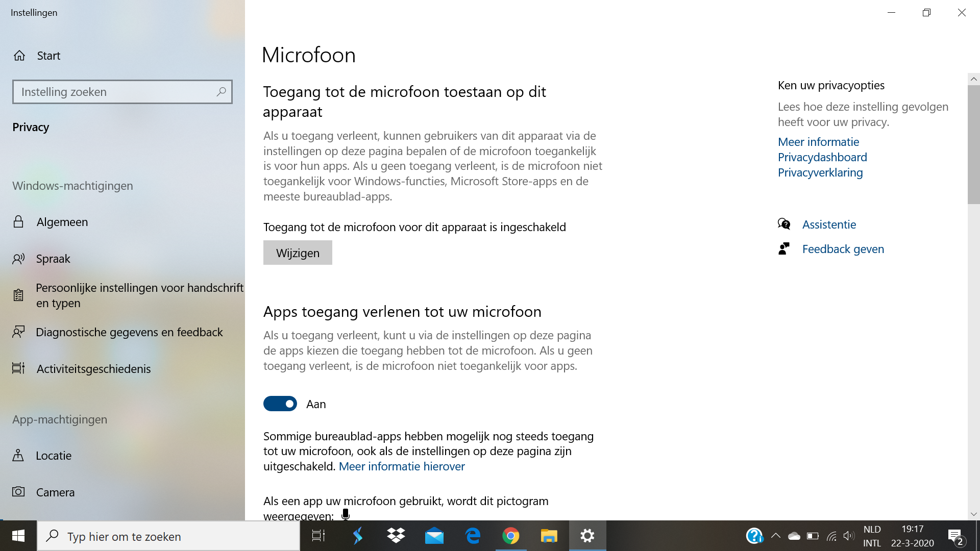Click the scrollbar down arrow

click(973, 514)
